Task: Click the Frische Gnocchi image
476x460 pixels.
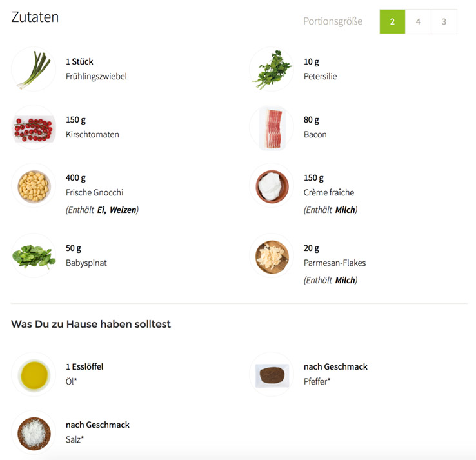Action: click(x=34, y=186)
